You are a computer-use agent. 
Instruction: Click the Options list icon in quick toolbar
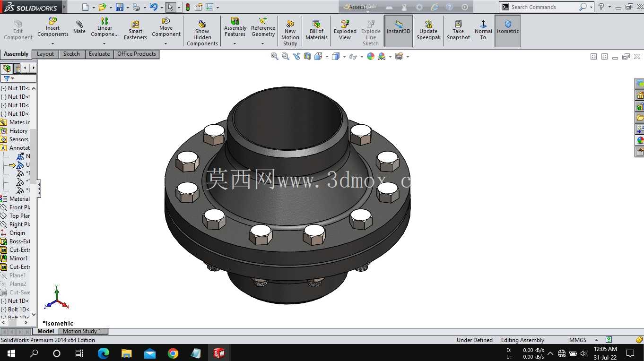[x=209, y=7]
